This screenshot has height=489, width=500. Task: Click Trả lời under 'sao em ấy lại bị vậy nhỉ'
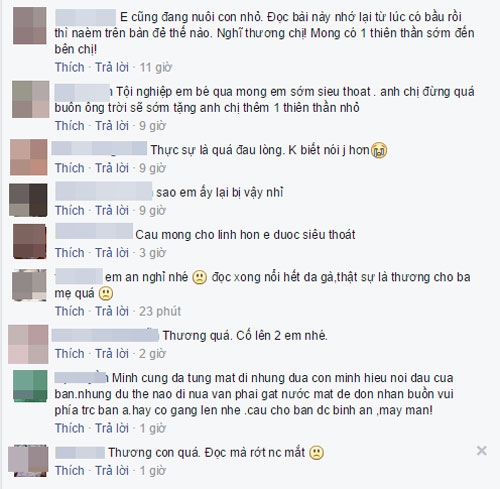[x=112, y=210]
